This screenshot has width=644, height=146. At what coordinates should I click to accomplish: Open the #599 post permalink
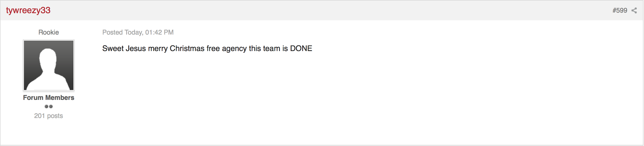620,10
